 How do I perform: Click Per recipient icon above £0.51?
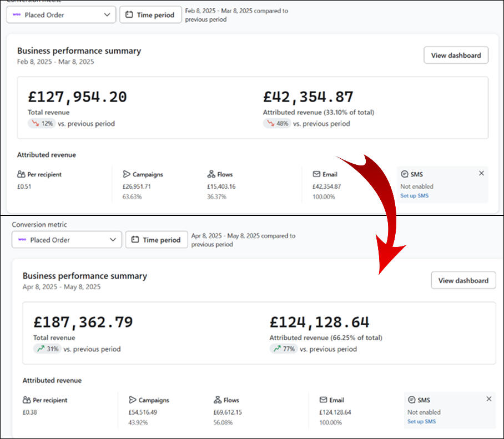click(21, 174)
